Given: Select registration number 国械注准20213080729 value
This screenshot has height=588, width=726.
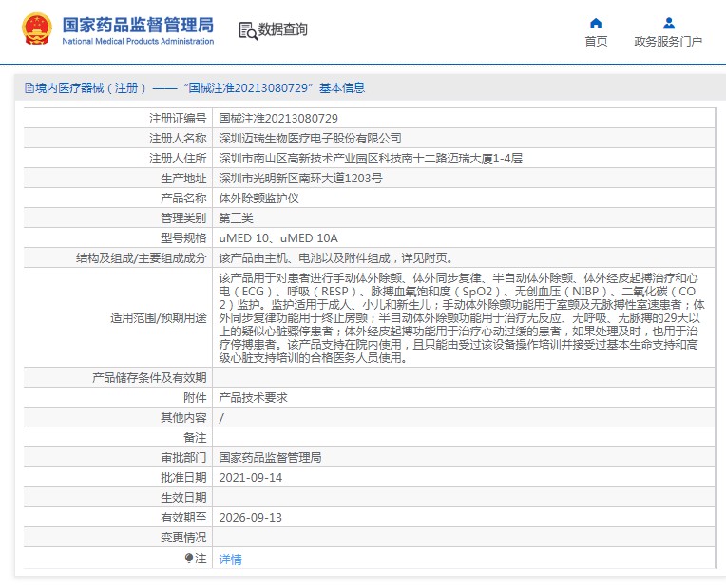Looking at the screenshot, I should (278, 119).
